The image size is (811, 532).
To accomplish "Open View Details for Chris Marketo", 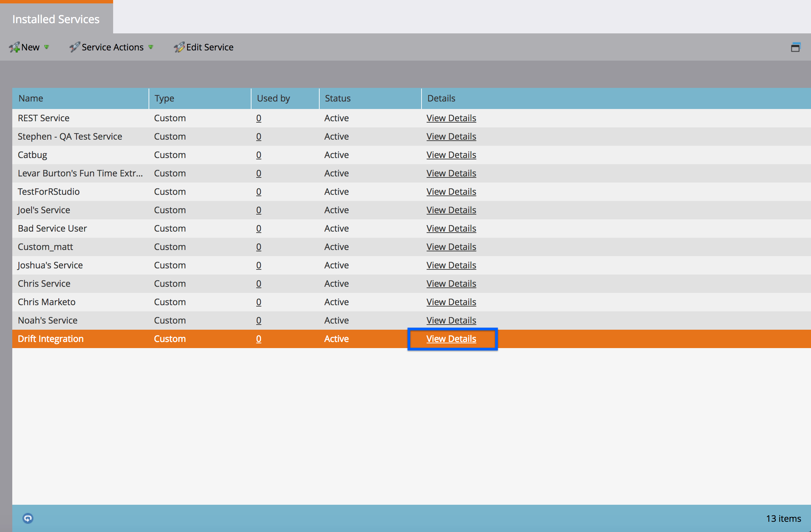I will click(451, 302).
